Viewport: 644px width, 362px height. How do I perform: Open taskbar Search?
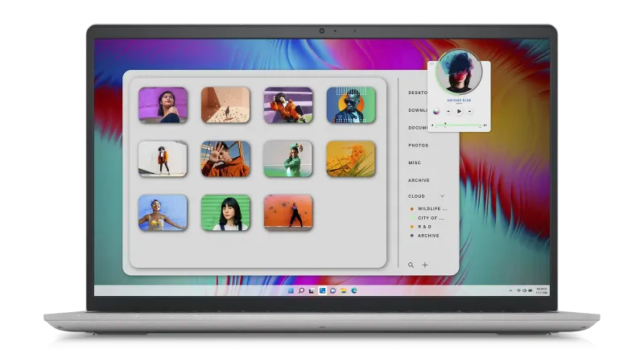(301, 290)
